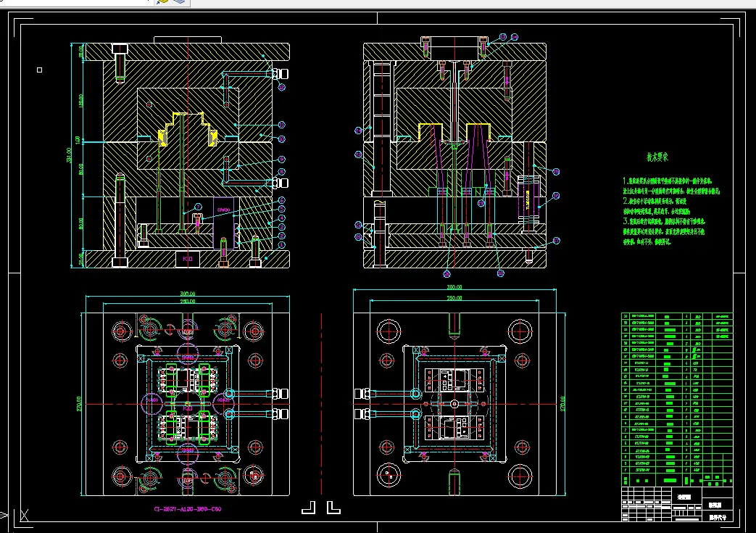The image size is (756, 533).
Task: Select part balloon 7 near the ejector pin
Action: pos(198,207)
